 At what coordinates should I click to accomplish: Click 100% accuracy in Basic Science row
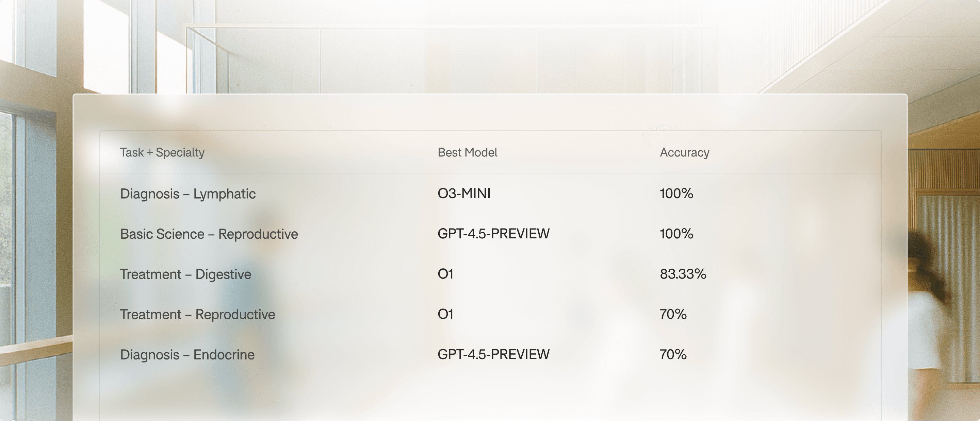click(676, 234)
